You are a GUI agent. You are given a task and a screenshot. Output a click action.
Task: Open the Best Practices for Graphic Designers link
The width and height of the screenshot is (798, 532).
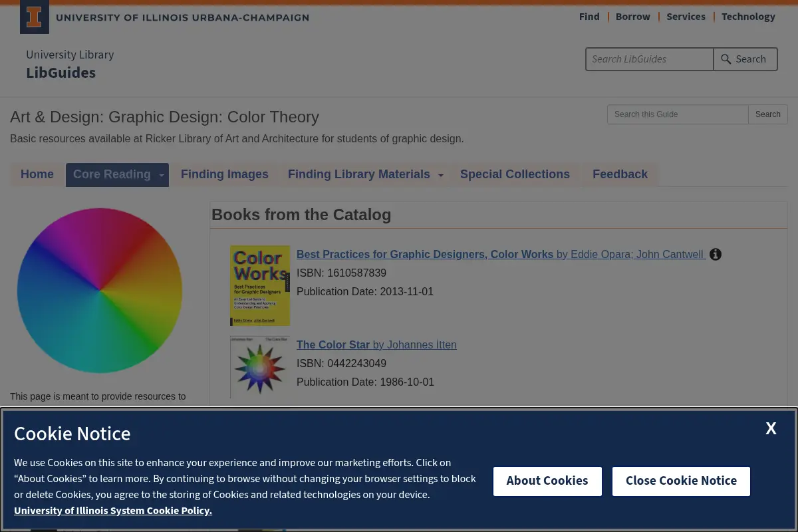(501, 254)
